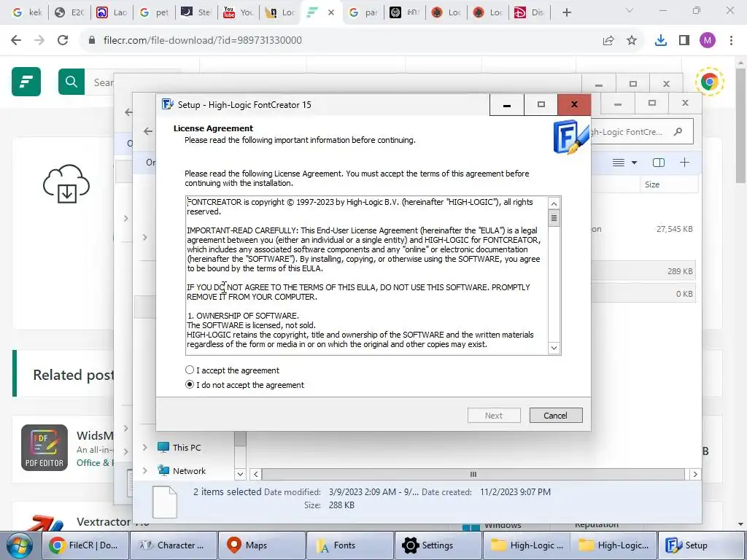Select Network in navigation pane
The height and width of the screenshot is (560, 747).
(x=182, y=470)
